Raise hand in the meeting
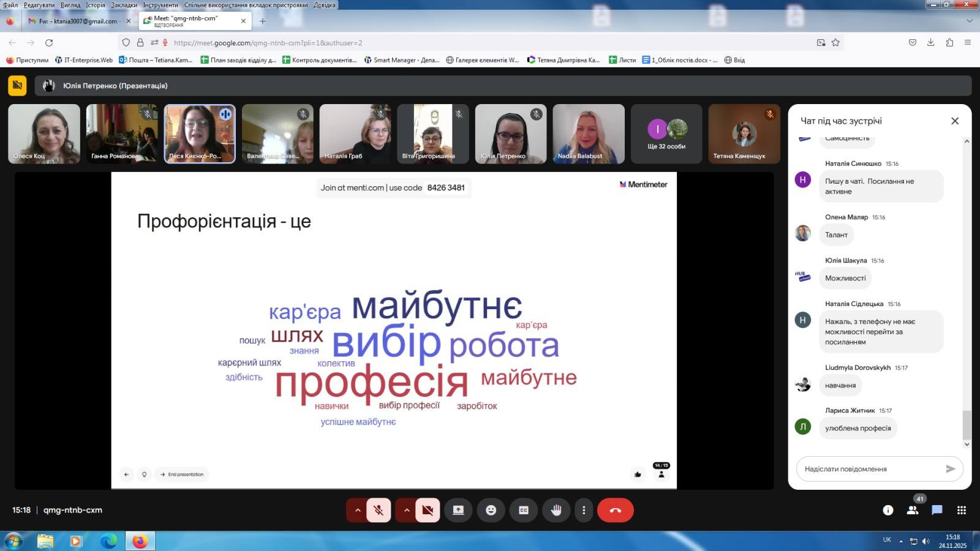Image resolution: width=980 pixels, height=551 pixels. point(556,510)
